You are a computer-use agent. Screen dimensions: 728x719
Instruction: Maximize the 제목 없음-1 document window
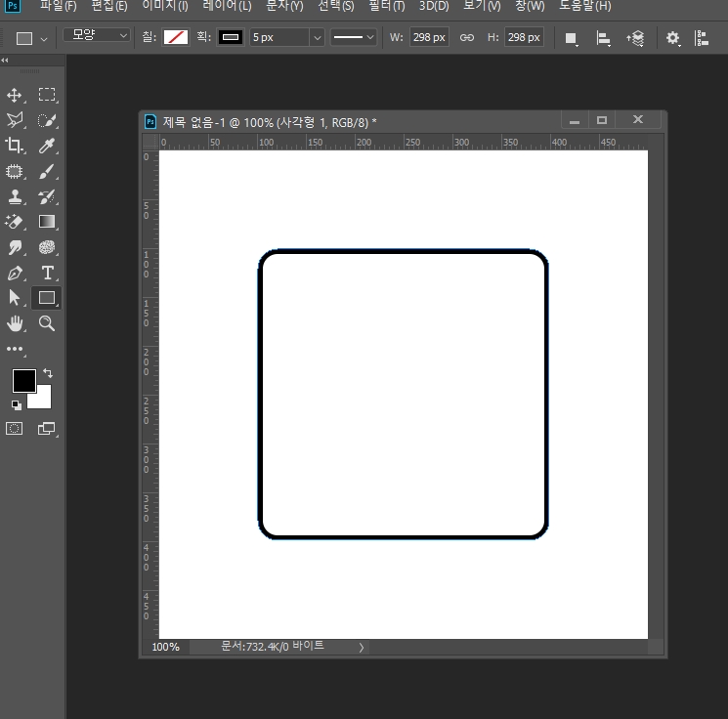pos(602,120)
